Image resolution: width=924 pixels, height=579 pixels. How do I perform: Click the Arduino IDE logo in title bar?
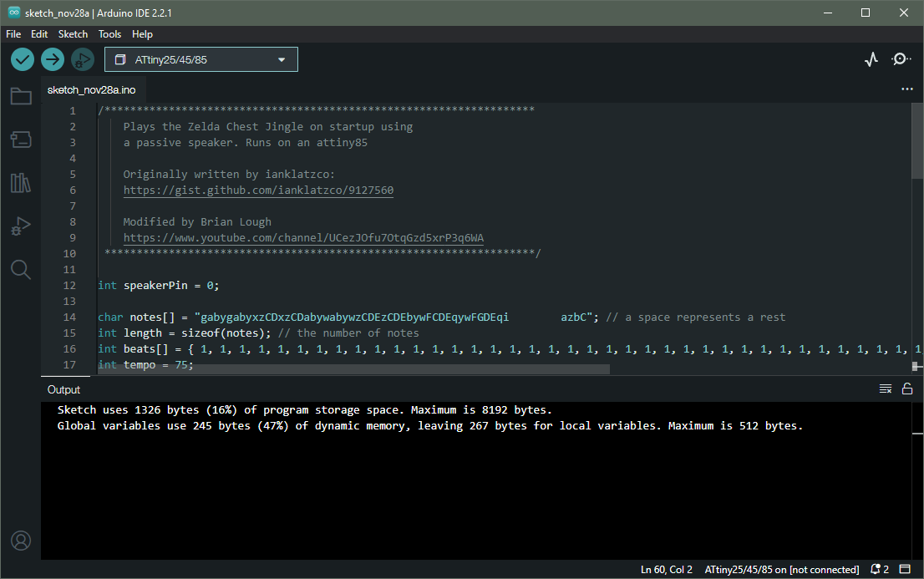14,13
